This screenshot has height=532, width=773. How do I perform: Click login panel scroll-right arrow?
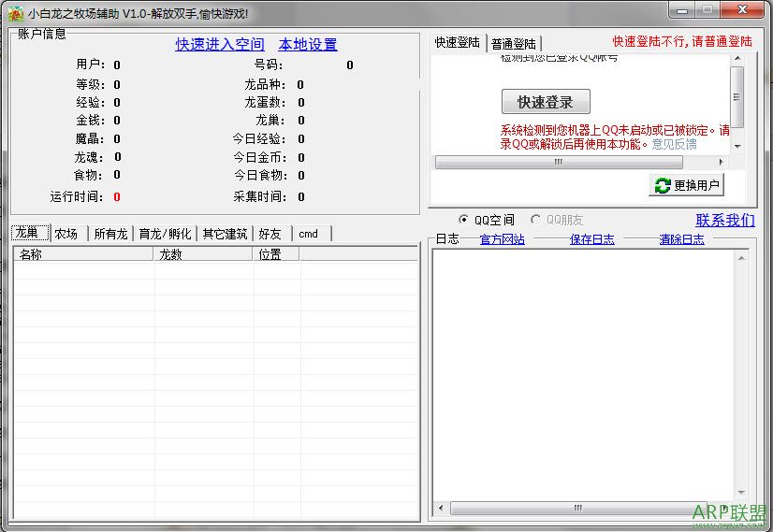click(722, 162)
